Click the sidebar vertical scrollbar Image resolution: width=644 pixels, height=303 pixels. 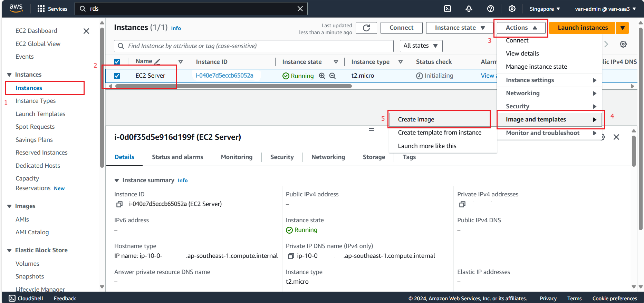pyautogui.click(x=102, y=98)
